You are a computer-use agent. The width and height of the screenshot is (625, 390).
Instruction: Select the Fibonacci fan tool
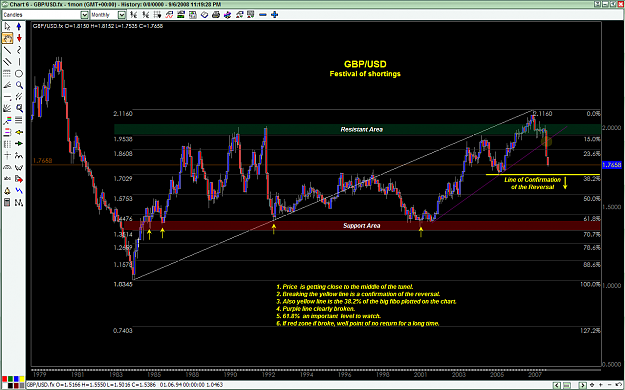(8, 85)
